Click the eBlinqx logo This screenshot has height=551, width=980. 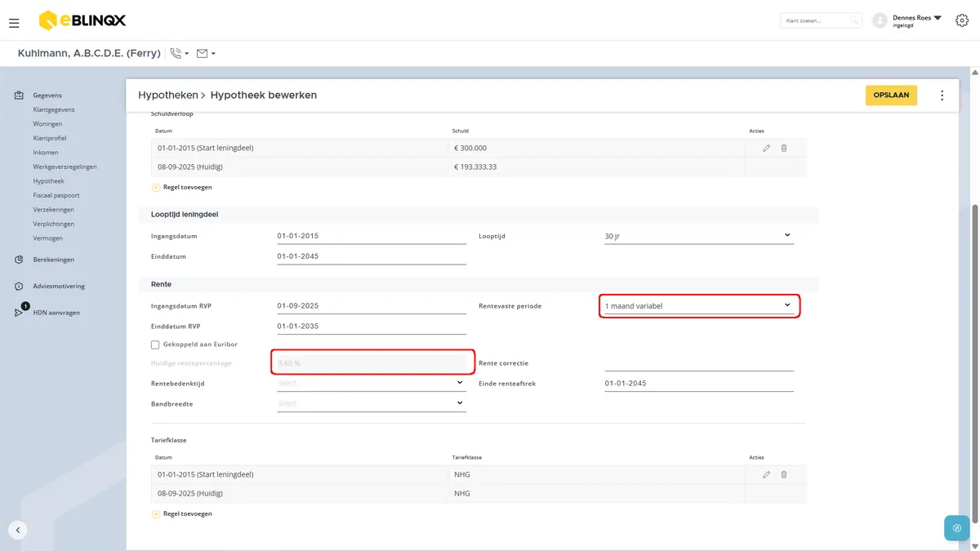82,20
